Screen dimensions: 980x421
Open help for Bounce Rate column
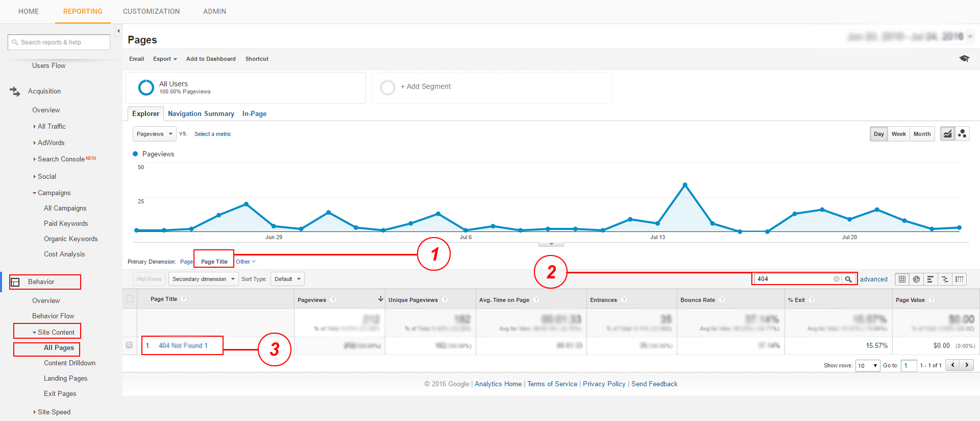pos(722,300)
